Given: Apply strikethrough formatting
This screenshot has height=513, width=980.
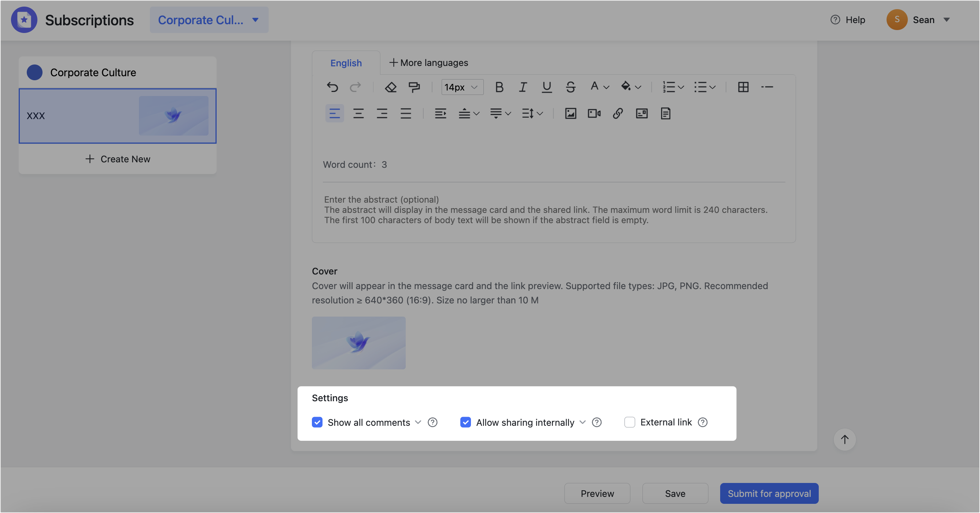Looking at the screenshot, I should 570,87.
